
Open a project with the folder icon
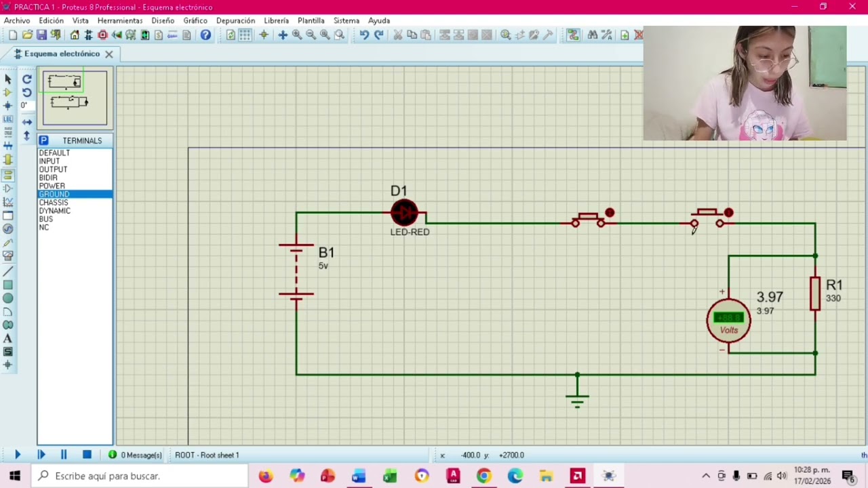click(x=27, y=35)
